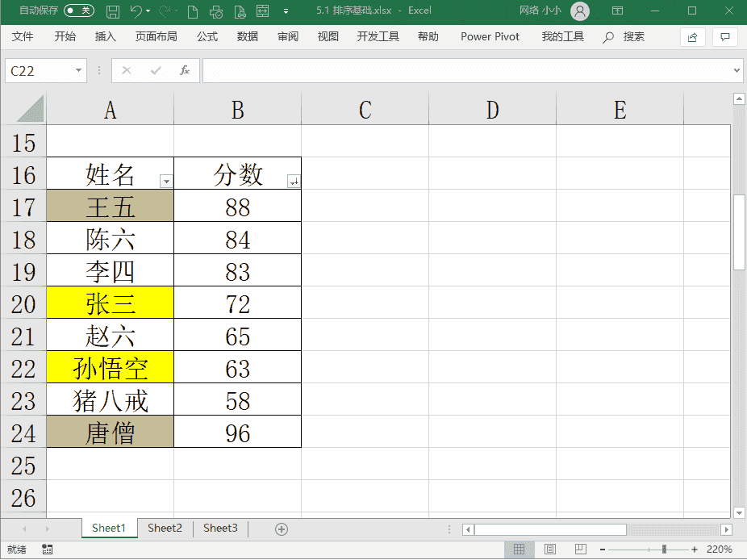
Task: Click the macro recording icon in status bar
Action: (x=47, y=549)
